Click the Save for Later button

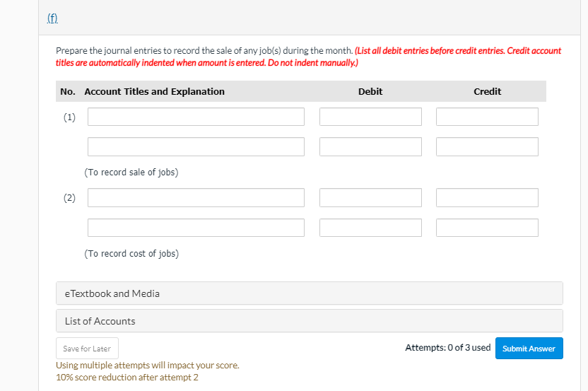click(87, 349)
